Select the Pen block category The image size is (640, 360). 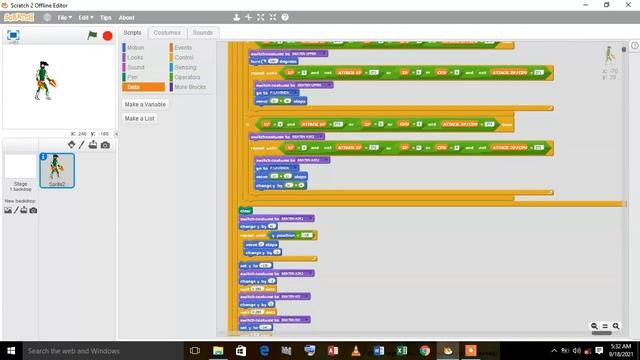143,77
